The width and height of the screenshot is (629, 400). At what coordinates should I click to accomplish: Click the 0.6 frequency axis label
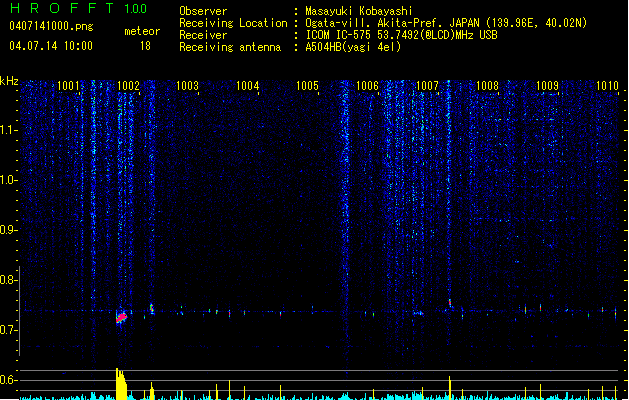tap(8, 380)
